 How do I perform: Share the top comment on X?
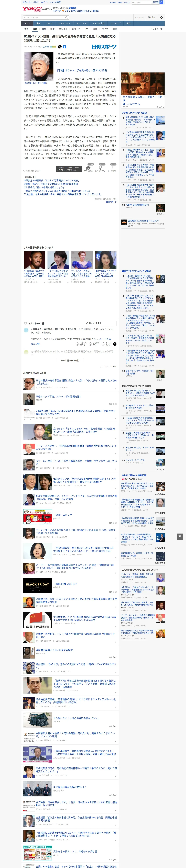(115, 344)
